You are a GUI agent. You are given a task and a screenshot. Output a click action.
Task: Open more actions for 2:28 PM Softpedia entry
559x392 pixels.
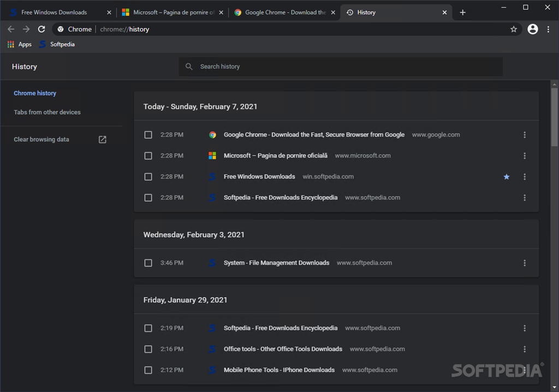coord(525,198)
